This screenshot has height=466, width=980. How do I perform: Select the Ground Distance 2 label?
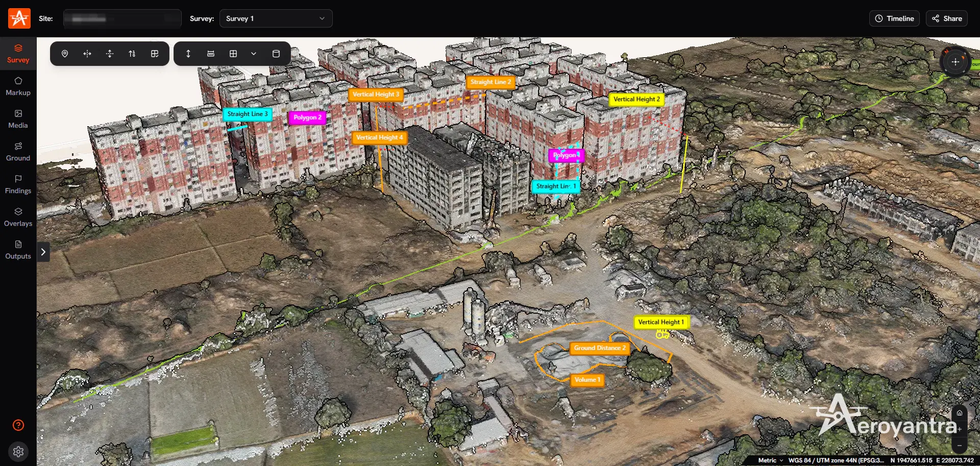pyautogui.click(x=600, y=348)
